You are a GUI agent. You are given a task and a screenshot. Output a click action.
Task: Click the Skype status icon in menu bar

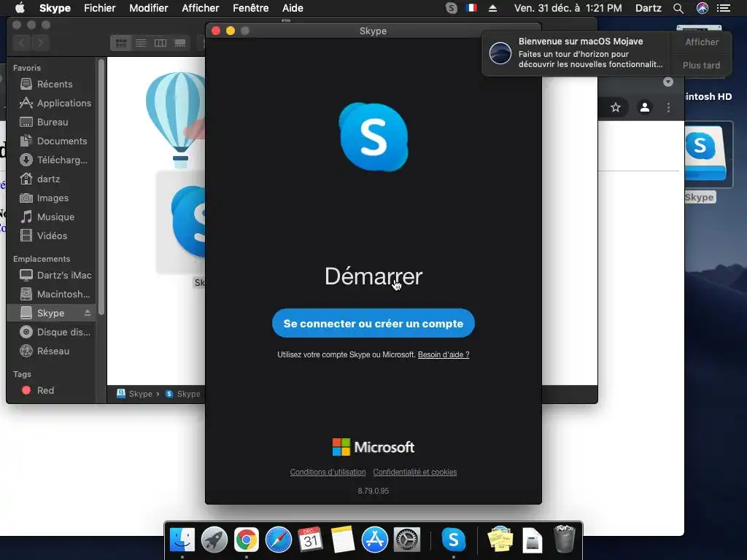coord(451,8)
